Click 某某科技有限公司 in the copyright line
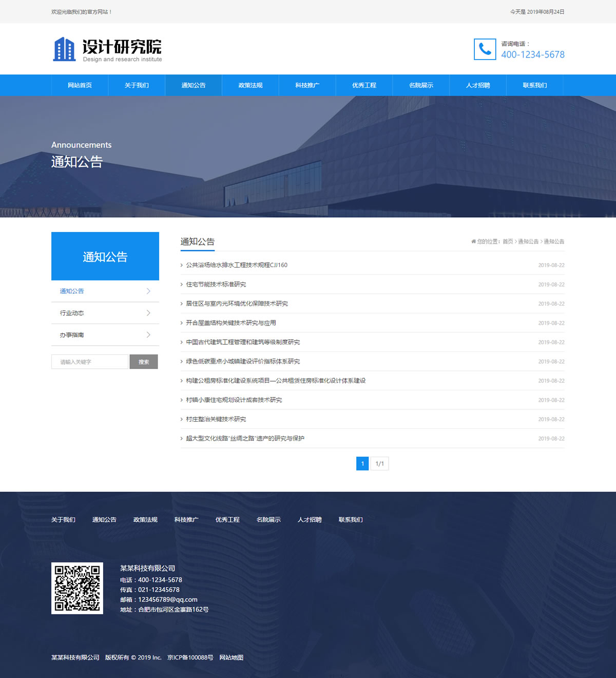The image size is (616, 678). [x=75, y=657]
